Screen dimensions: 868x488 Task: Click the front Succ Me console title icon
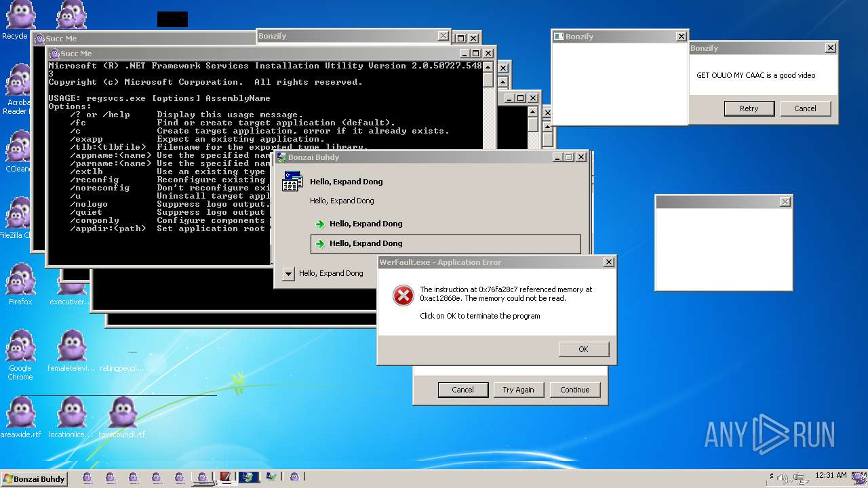[x=54, y=54]
